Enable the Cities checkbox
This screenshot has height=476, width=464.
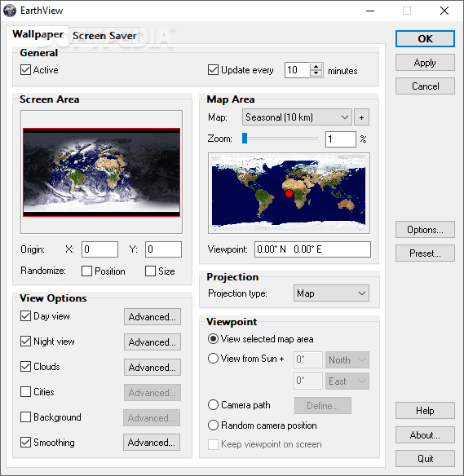coord(25,391)
